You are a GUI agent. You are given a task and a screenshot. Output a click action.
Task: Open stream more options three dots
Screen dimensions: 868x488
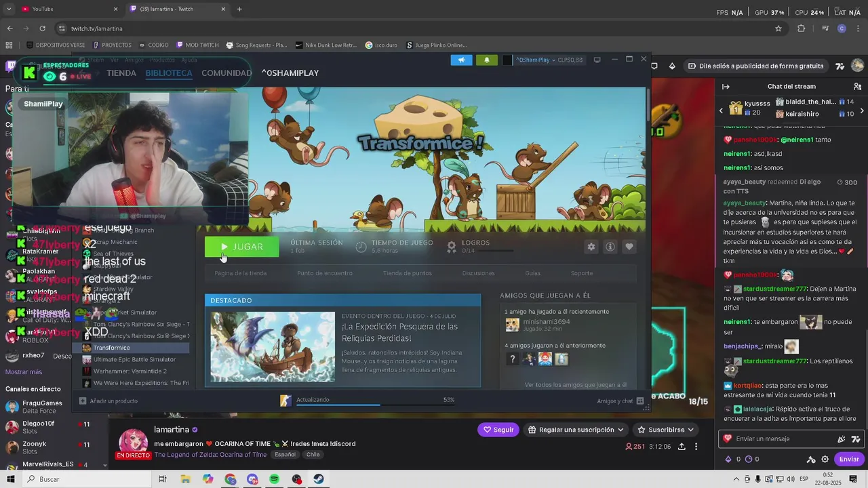(x=696, y=447)
